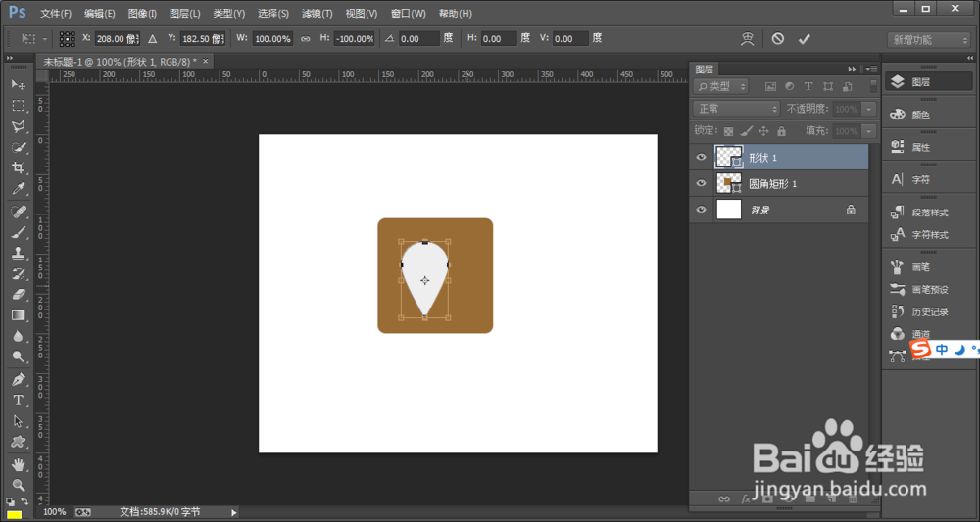This screenshot has height=522, width=980.
Task: Open the 不透明度 slider dropdown arrow
Action: pyautogui.click(x=868, y=109)
